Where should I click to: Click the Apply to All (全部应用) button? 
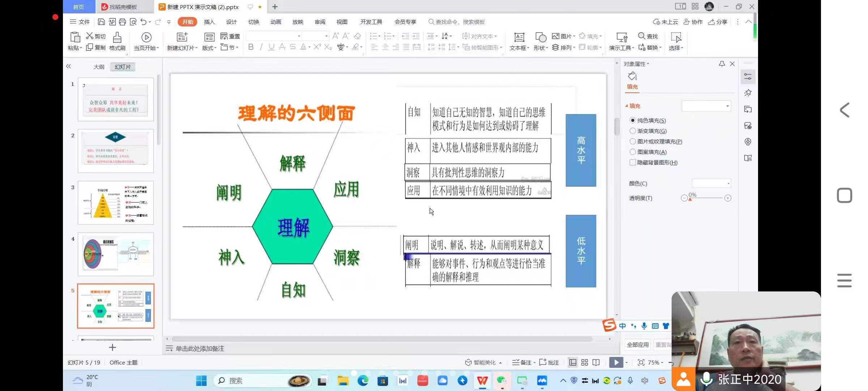[637, 345]
